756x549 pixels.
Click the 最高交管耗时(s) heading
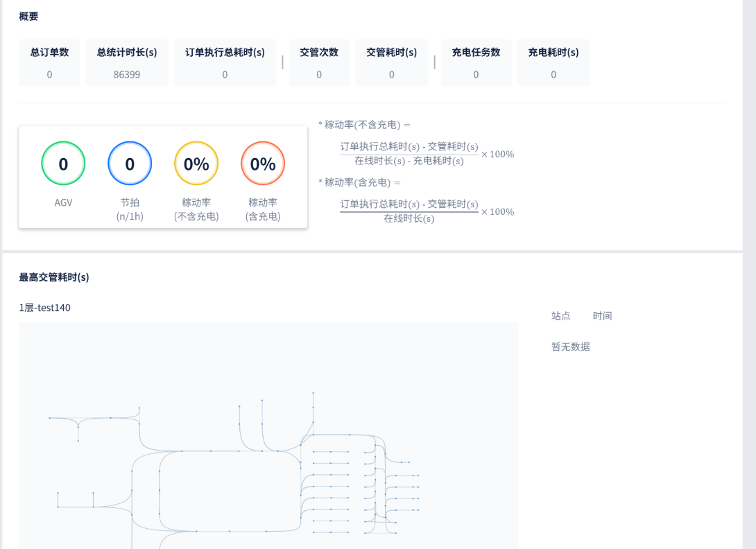pyautogui.click(x=54, y=277)
